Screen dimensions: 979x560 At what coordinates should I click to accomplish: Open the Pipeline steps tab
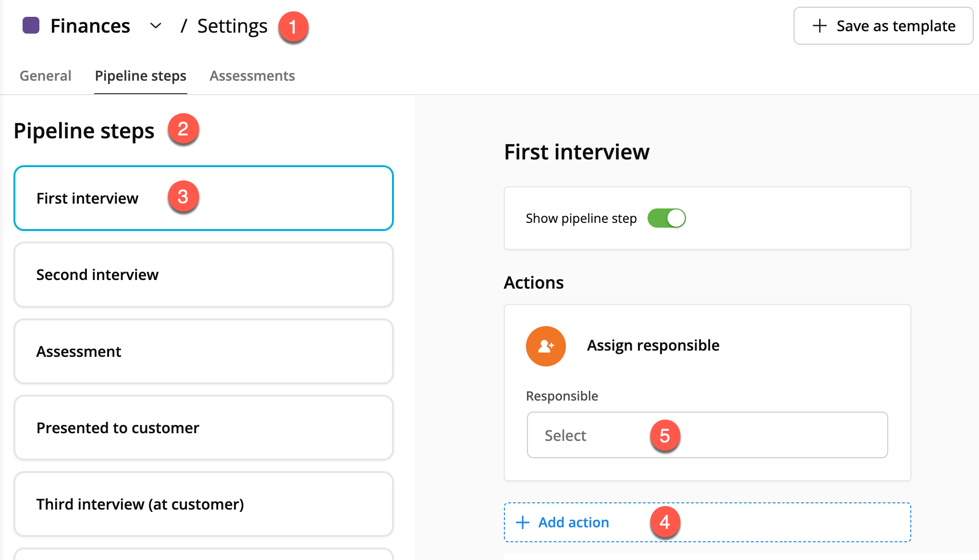tap(141, 76)
